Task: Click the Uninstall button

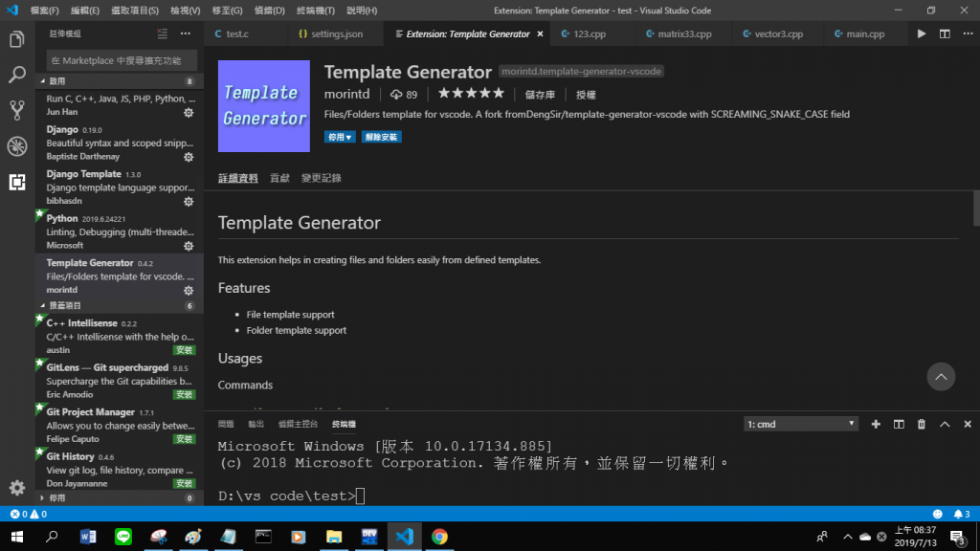Action: (x=381, y=137)
